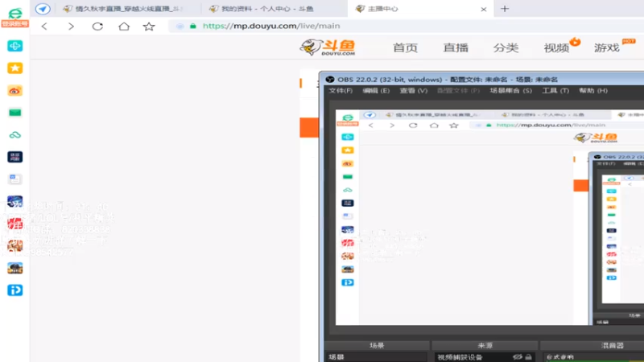The height and width of the screenshot is (362, 644).
Task: Go back with the browser back arrow
Action: [x=44, y=27]
